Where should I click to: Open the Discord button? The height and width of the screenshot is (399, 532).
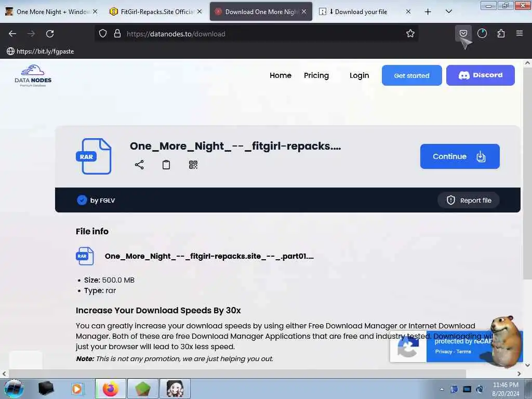coord(480,75)
